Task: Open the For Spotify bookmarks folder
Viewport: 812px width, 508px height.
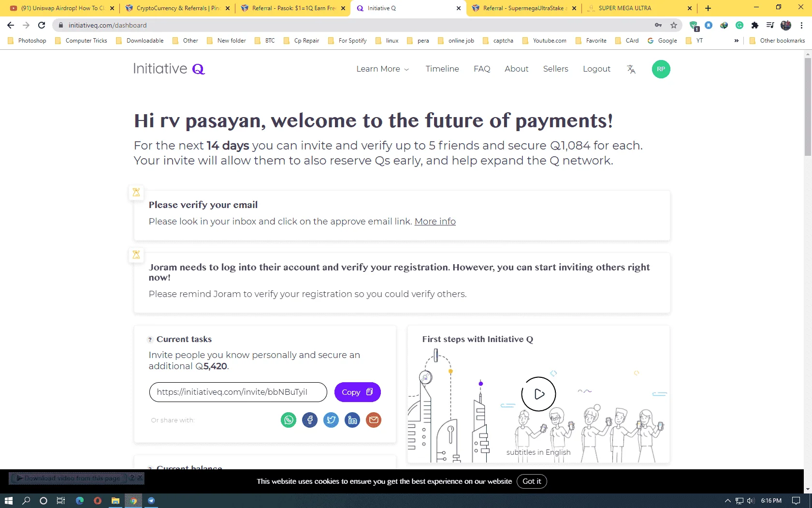Action: click(348, 41)
